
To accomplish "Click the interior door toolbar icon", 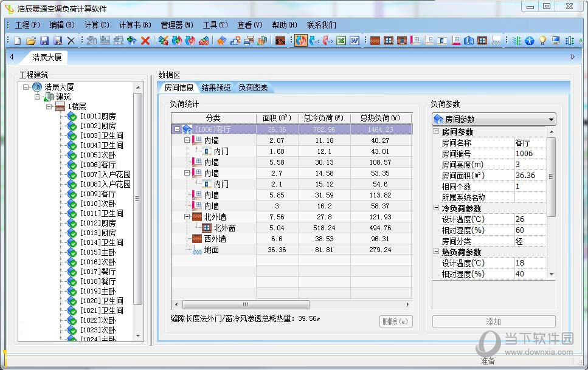I will (442, 41).
